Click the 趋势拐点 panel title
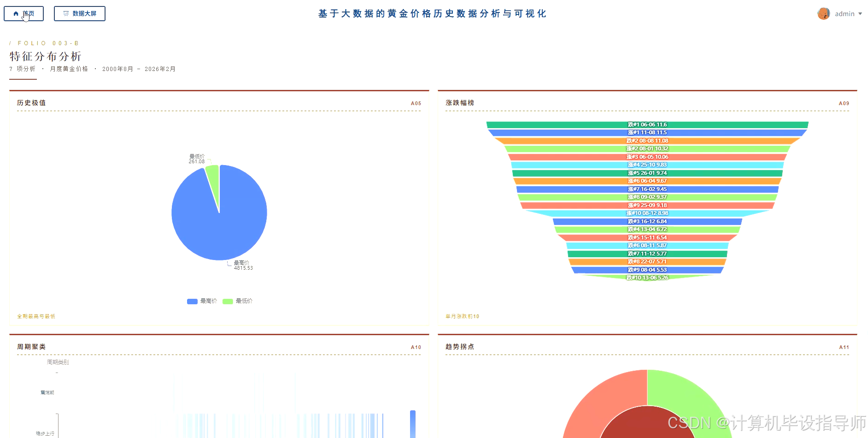The width and height of the screenshot is (868, 438). coord(460,347)
